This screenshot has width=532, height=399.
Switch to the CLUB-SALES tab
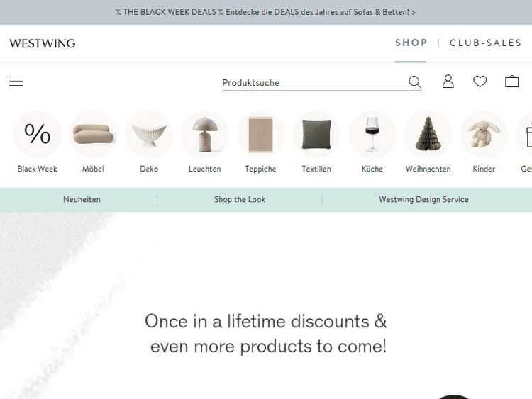[x=485, y=43]
